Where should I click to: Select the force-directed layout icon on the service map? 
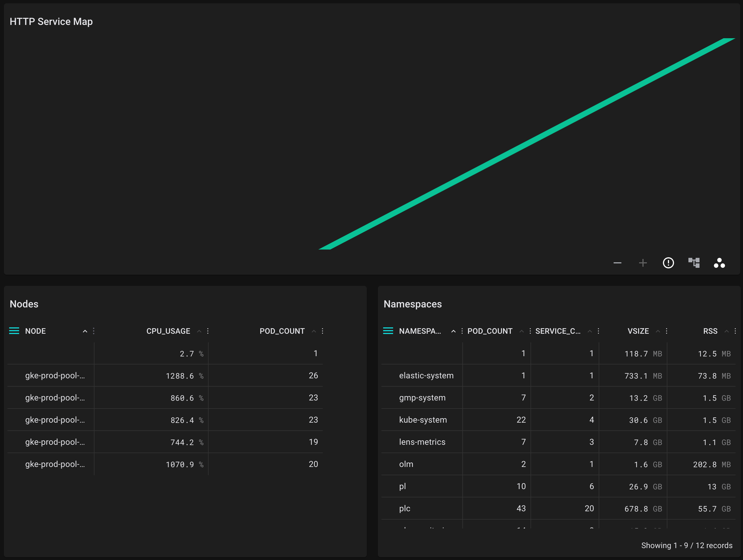719,263
